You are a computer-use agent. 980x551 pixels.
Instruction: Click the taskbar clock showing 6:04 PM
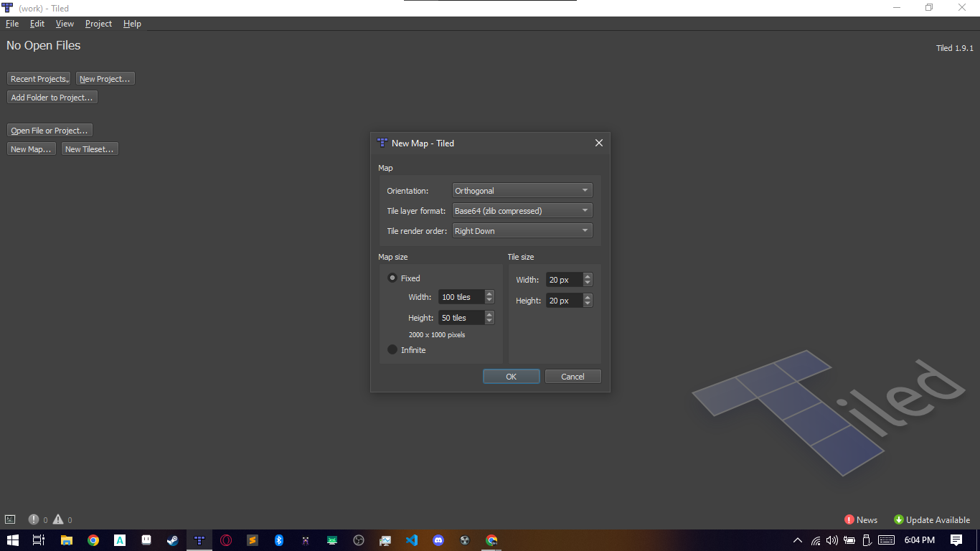[920, 540]
